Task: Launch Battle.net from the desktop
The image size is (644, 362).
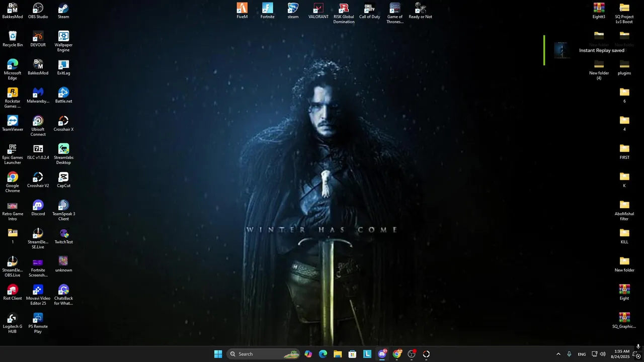Action: point(63,96)
